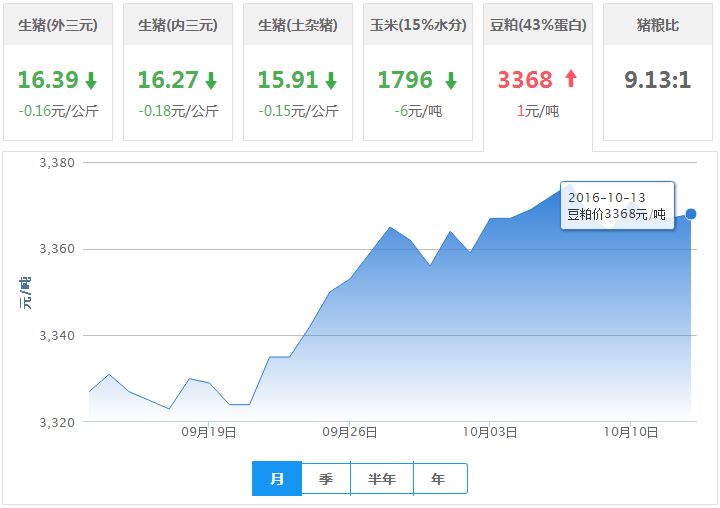
Task: Click the 3,340 y-axis label
Action: pyautogui.click(x=57, y=336)
